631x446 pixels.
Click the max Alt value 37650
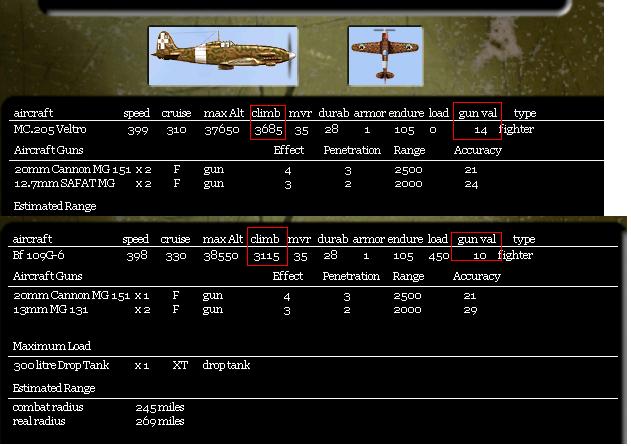(222, 130)
